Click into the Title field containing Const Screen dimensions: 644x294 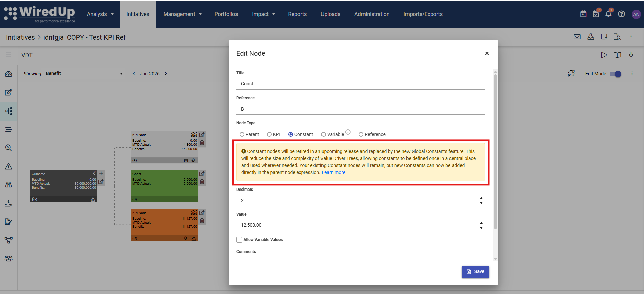(360, 84)
